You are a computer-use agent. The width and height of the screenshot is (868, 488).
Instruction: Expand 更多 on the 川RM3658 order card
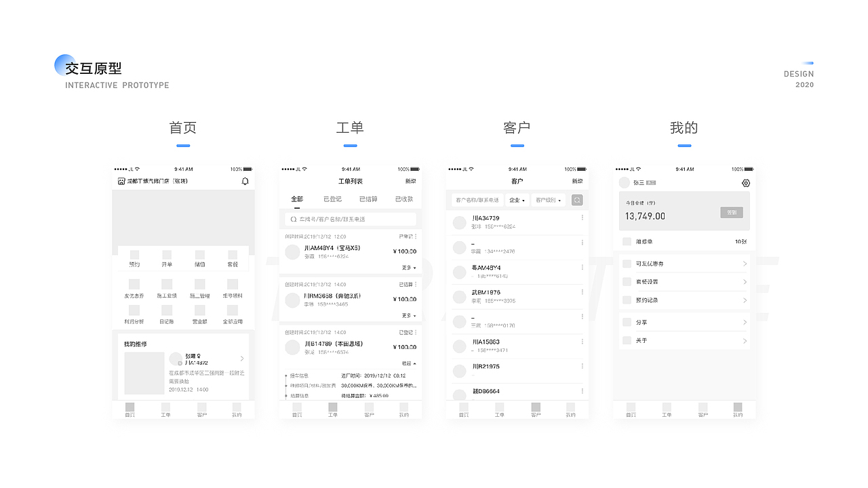coord(409,316)
